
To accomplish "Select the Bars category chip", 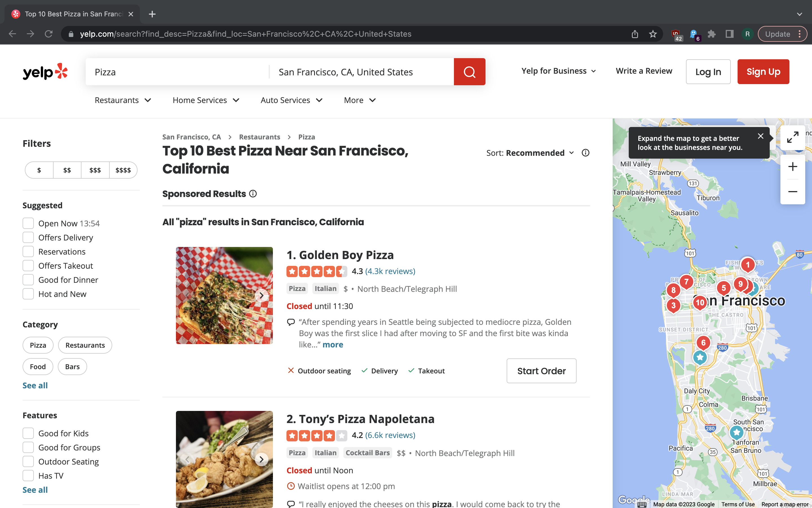I will [72, 367].
